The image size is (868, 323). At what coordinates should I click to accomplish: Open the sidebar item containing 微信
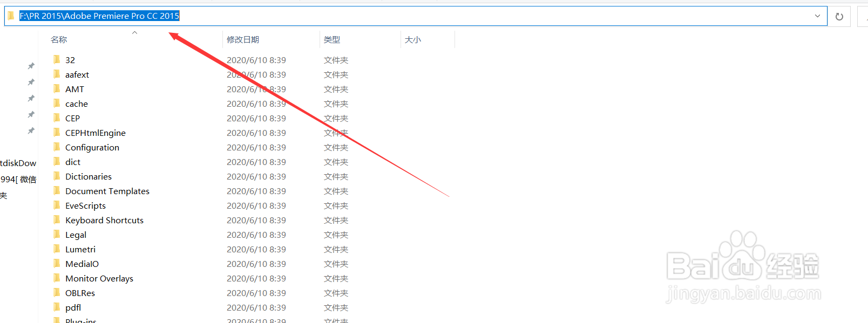(18, 179)
